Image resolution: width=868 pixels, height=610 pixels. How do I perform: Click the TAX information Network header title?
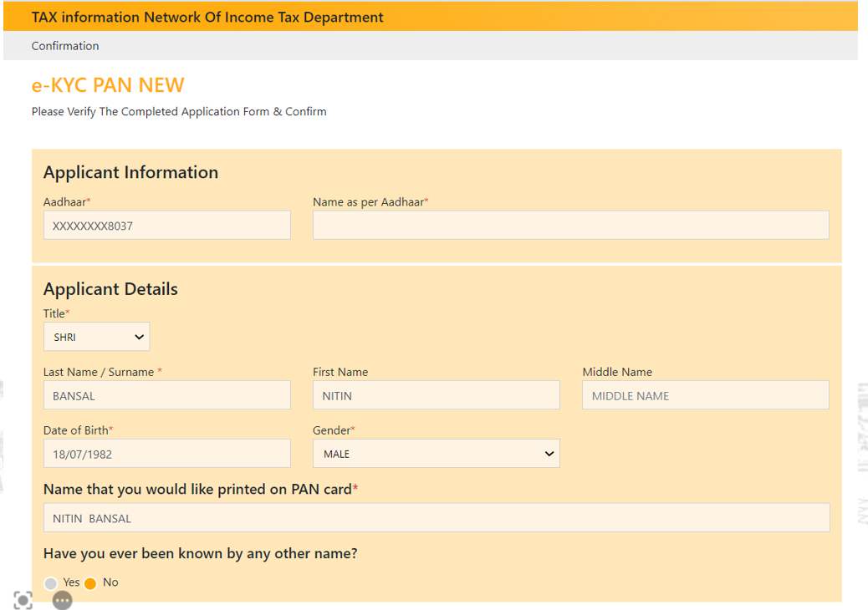click(207, 18)
